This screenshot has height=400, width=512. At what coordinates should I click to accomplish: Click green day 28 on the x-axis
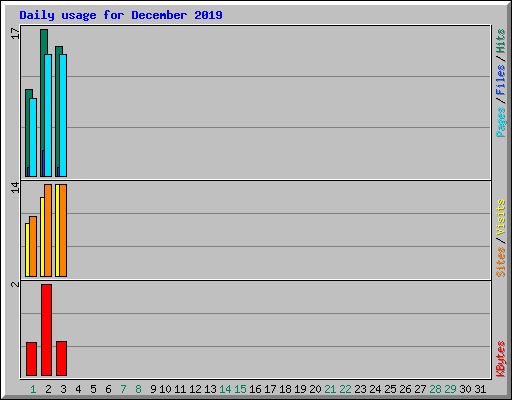435,389
